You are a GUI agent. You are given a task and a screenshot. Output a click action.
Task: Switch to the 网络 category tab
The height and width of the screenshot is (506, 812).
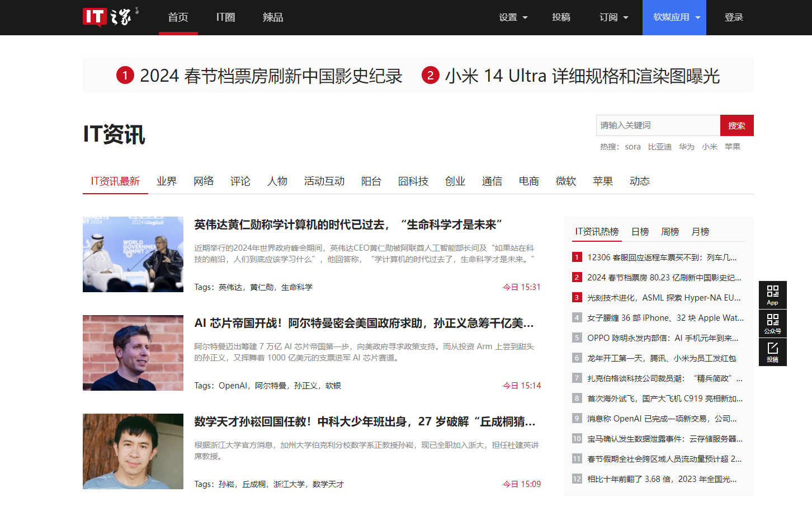pos(204,181)
